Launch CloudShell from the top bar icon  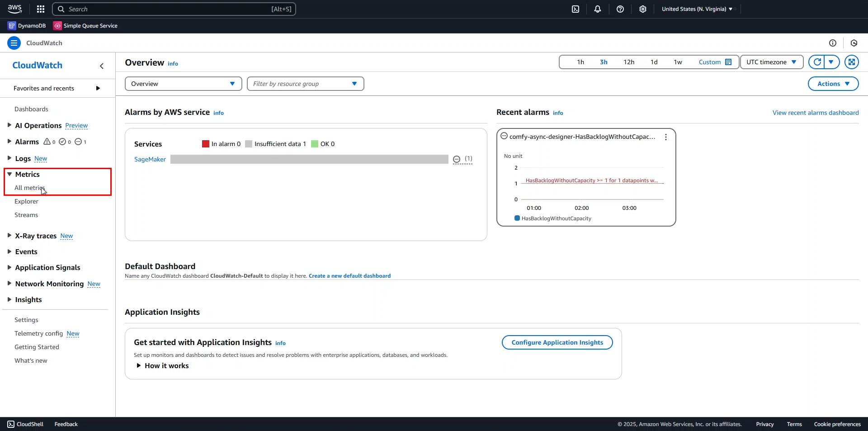576,9
